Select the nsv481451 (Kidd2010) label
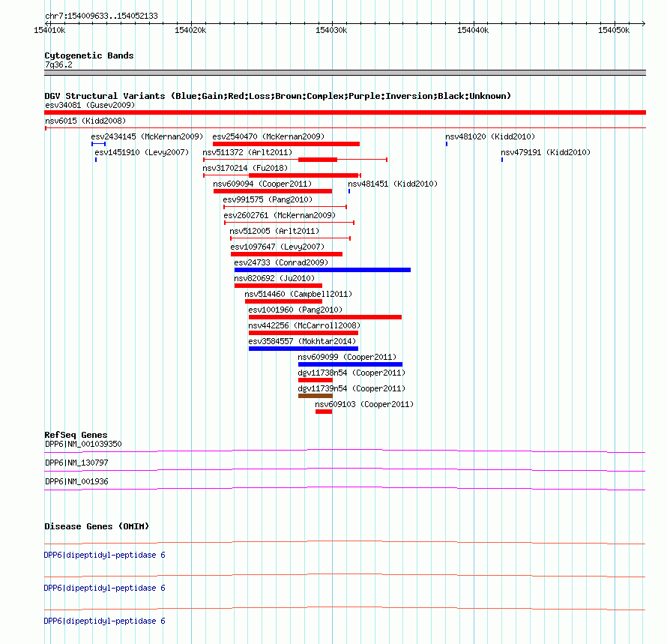The height and width of the screenshot is (644, 667). coord(393,184)
